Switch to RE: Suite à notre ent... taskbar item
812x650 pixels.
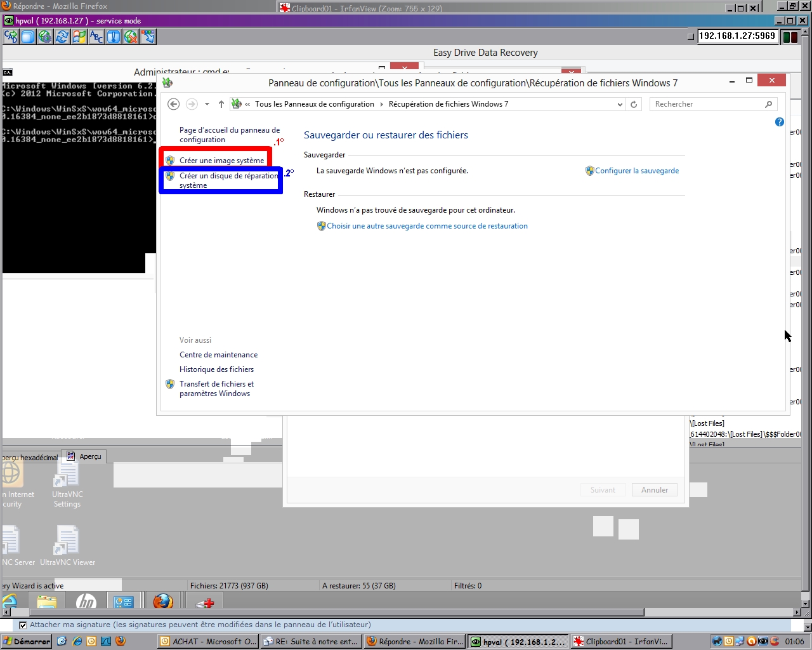[311, 641]
